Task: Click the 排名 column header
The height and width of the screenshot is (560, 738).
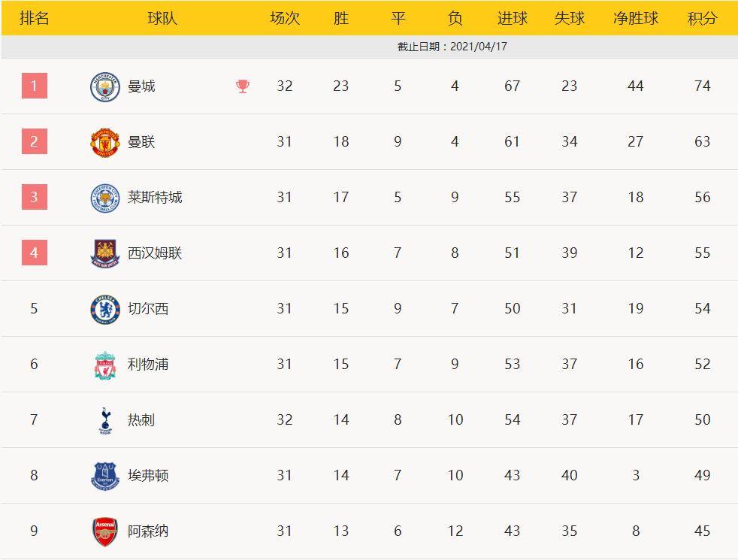Action: 34,19
